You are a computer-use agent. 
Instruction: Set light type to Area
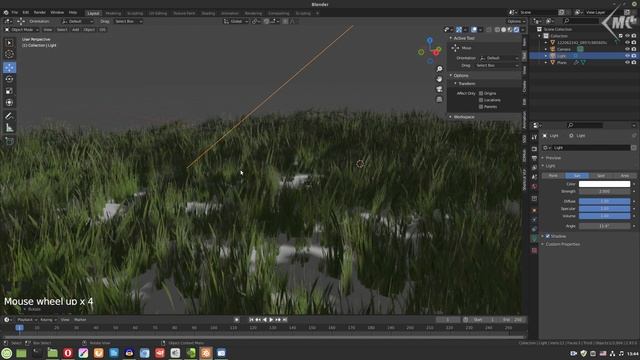pyautogui.click(x=624, y=176)
